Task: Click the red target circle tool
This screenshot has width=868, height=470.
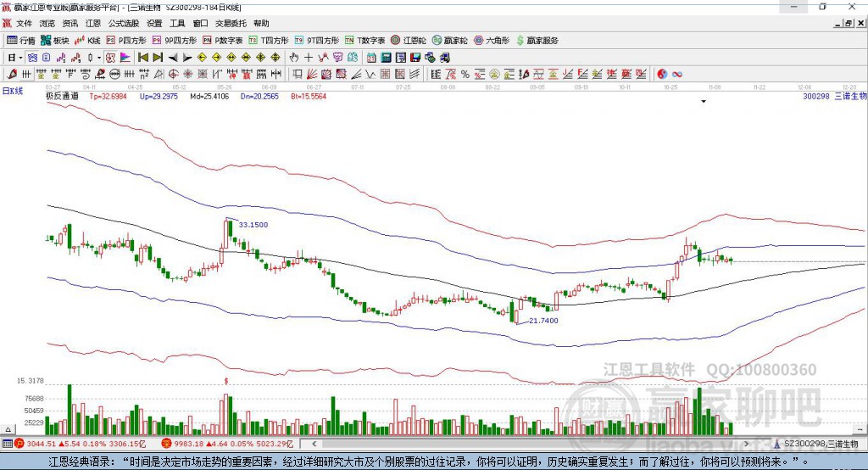Action: [x=173, y=75]
